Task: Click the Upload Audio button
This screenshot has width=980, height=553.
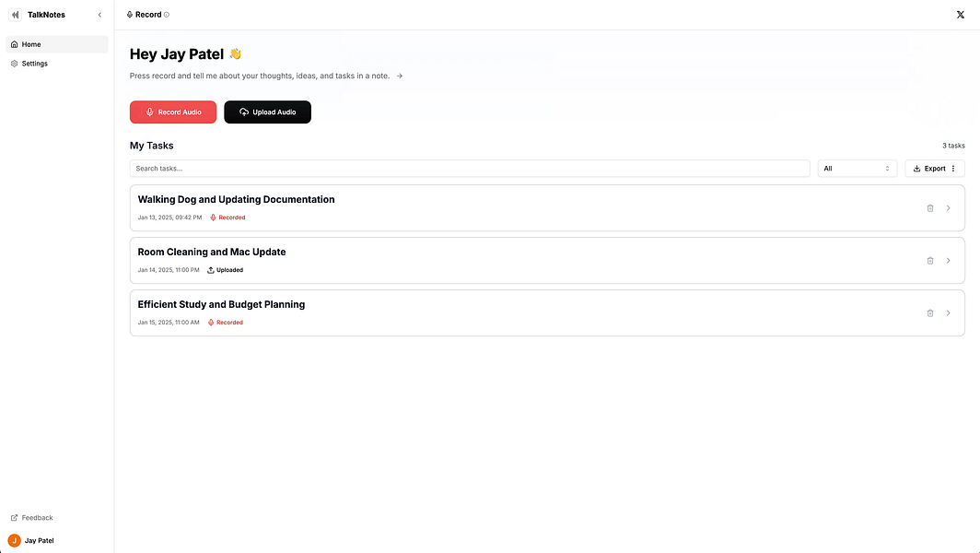Action: (x=267, y=112)
